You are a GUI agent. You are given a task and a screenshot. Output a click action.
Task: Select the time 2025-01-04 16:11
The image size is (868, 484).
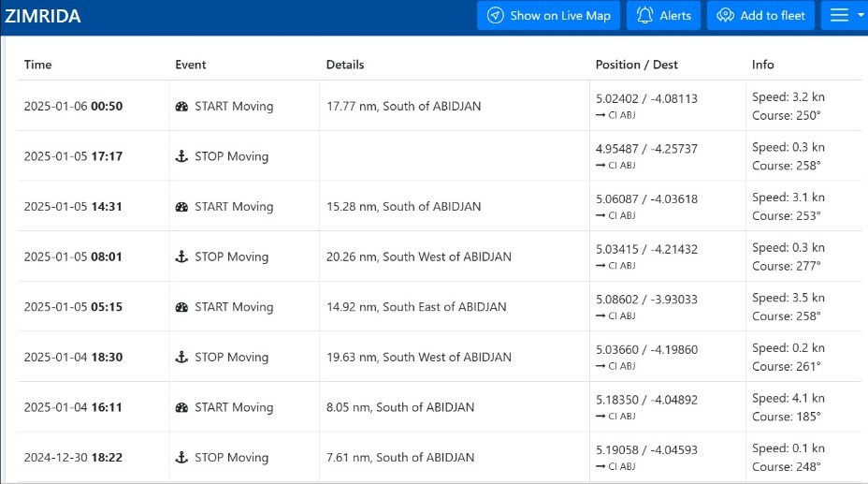pos(73,407)
